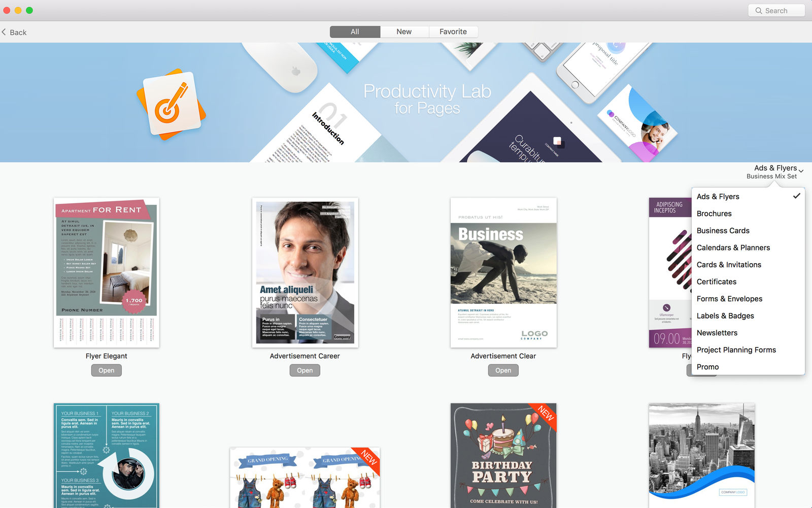Screen dimensions: 812x508
Task: Select Project Planning Forms category
Action: [x=748, y=350]
